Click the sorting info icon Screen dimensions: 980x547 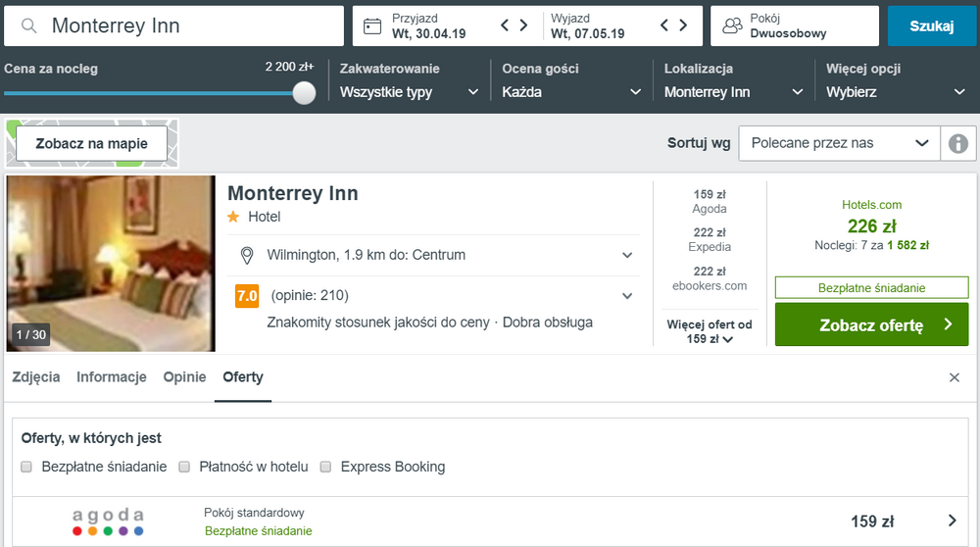click(x=958, y=143)
